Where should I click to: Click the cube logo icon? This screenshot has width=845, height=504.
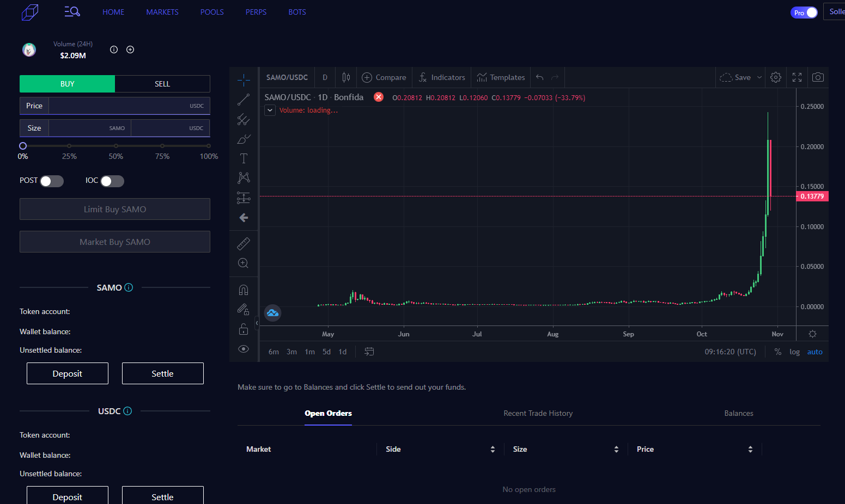point(30,12)
